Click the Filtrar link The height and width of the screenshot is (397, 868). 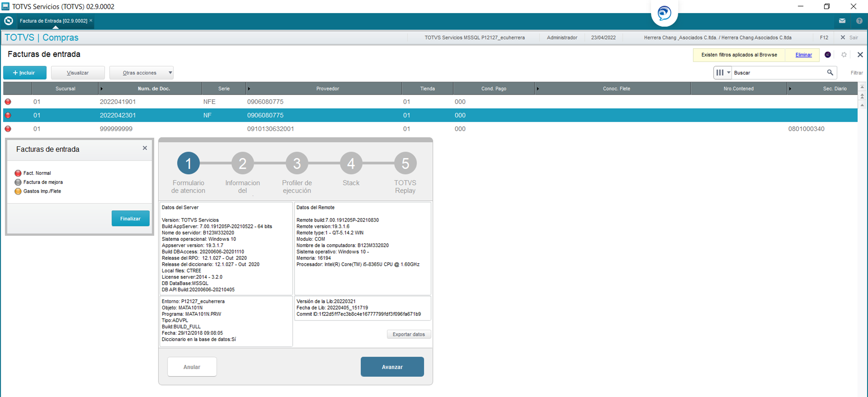coord(856,73)
